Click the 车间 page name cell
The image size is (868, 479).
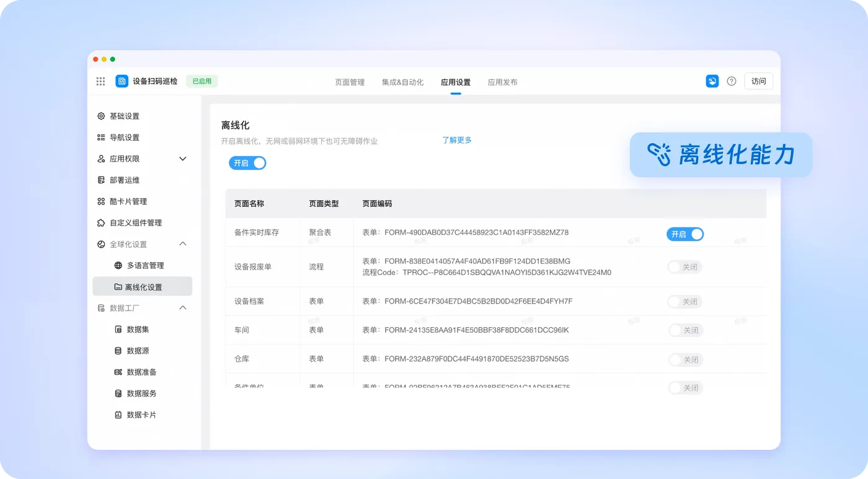[242, 330]
